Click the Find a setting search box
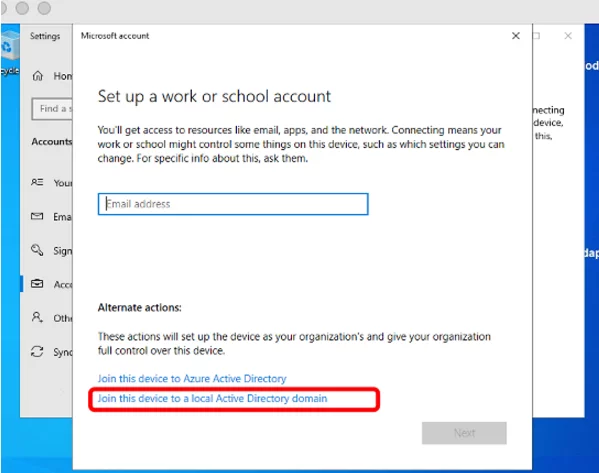This screenshot has width=599, height=473. pyautogui.click(x=52, y=109)
